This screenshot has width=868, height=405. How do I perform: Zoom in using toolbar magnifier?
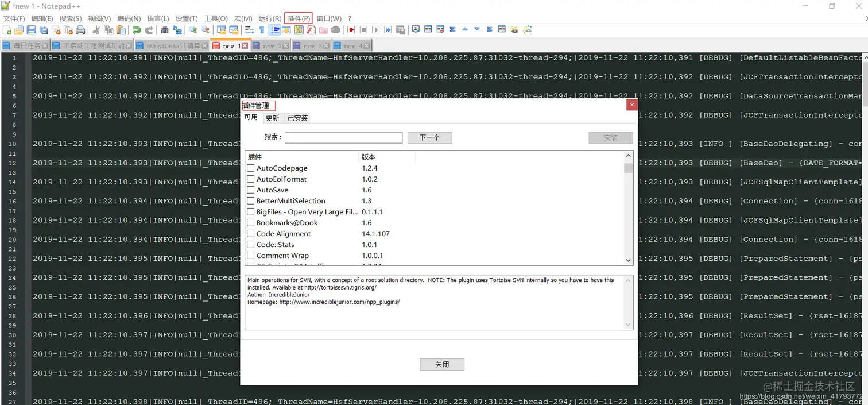[193, 30]
